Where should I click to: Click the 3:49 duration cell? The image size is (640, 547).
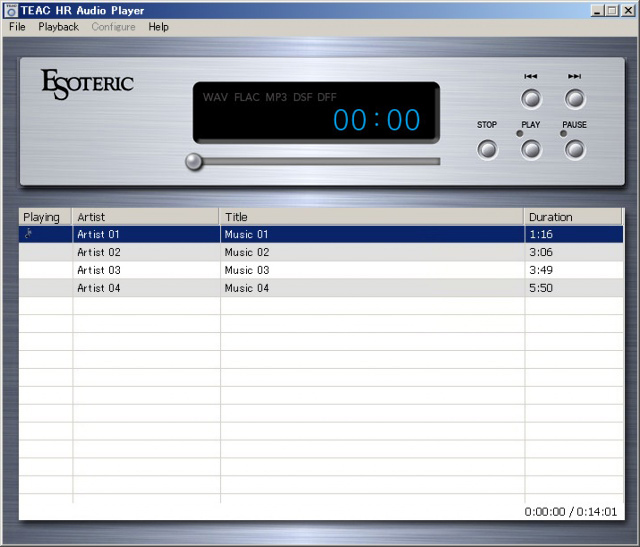pos(574,270)
